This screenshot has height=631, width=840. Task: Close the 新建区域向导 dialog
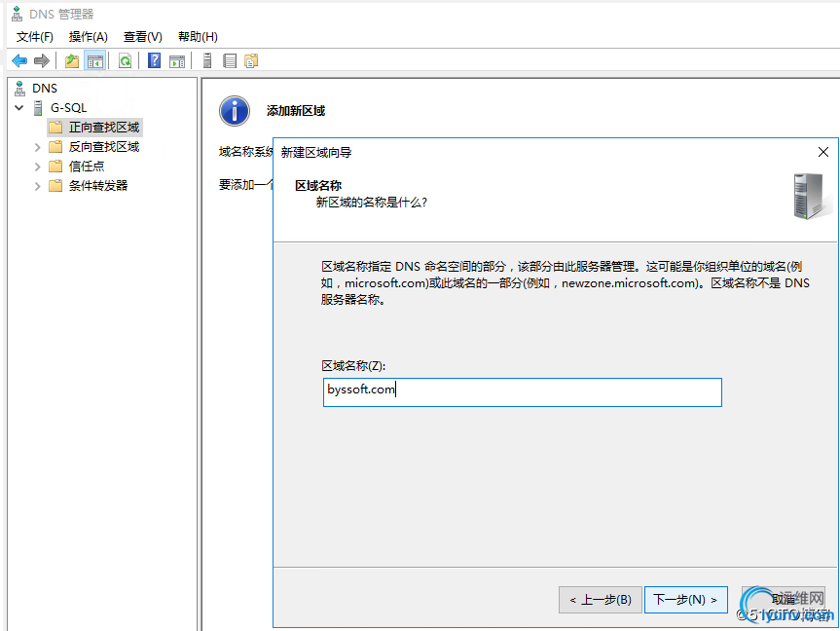823,152
